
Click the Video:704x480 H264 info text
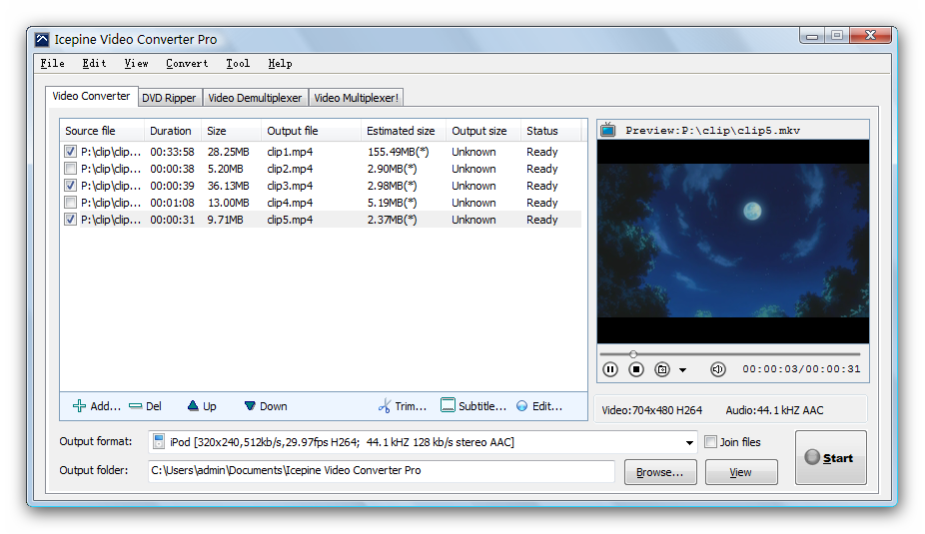click(652, 410)
